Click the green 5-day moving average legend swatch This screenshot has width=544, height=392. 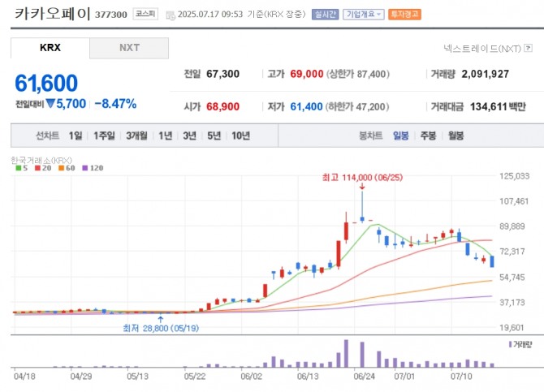(x=17, y=169)
